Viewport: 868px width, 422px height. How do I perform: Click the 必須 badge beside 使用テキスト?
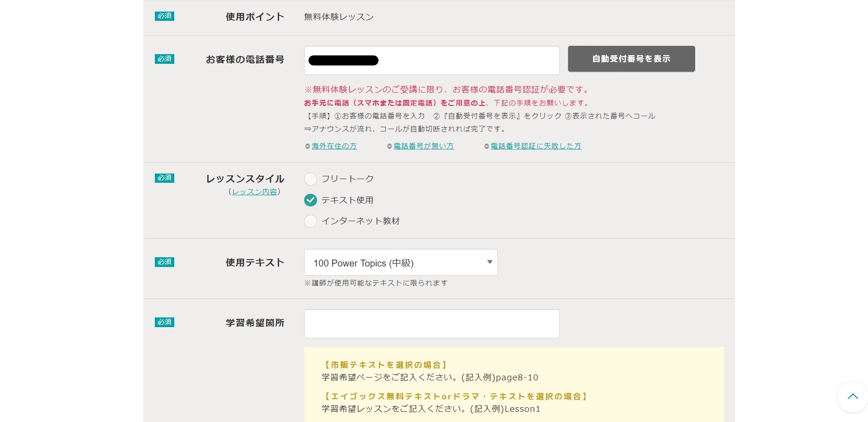pyautogui.click(x=164, y=262)
